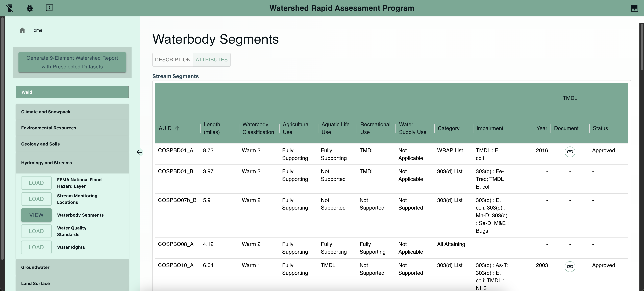Sort by Document column header
This screenshot has height=291, width=644.
[x=566, y=128]
